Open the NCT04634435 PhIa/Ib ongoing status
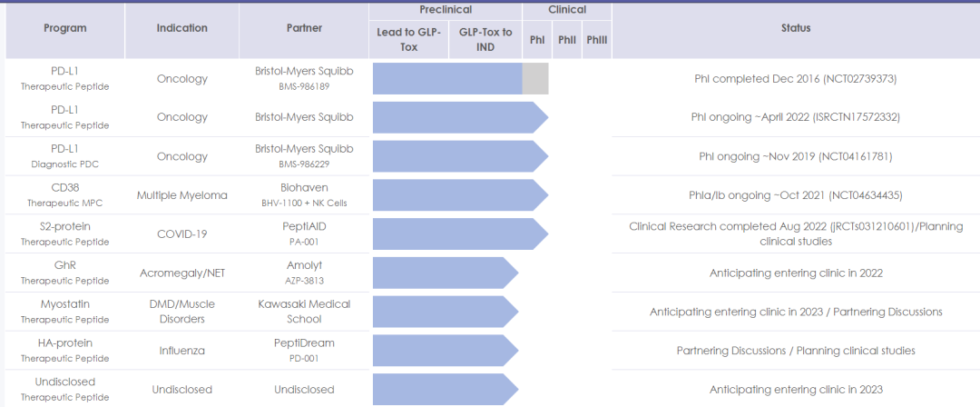This screenshot has height=407, width=980. pyautogui.click(x=796, y=195)
